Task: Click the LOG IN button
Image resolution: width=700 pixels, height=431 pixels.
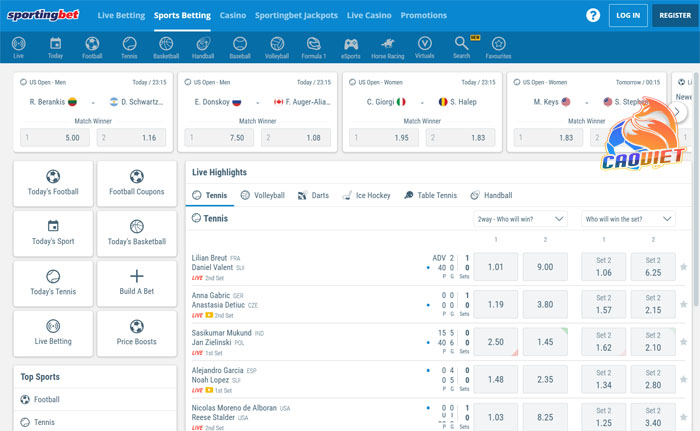Action: coord(628,15)
